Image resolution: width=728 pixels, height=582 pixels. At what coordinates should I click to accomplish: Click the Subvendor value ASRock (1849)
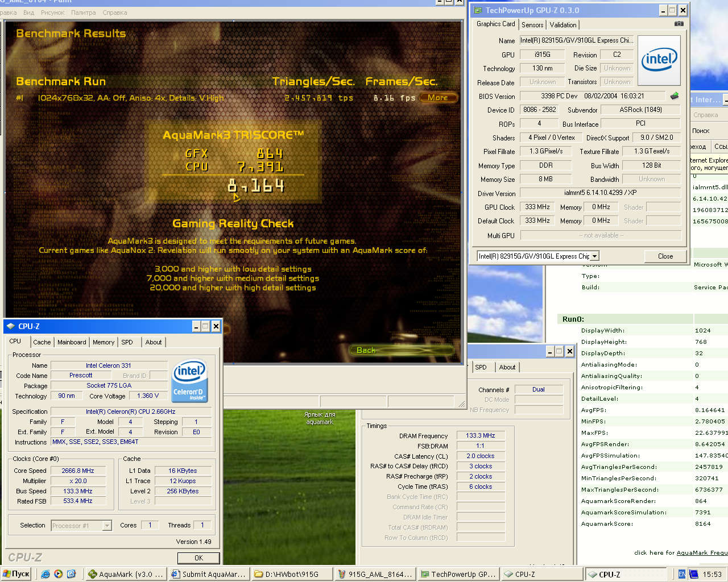tap(641, 110)
